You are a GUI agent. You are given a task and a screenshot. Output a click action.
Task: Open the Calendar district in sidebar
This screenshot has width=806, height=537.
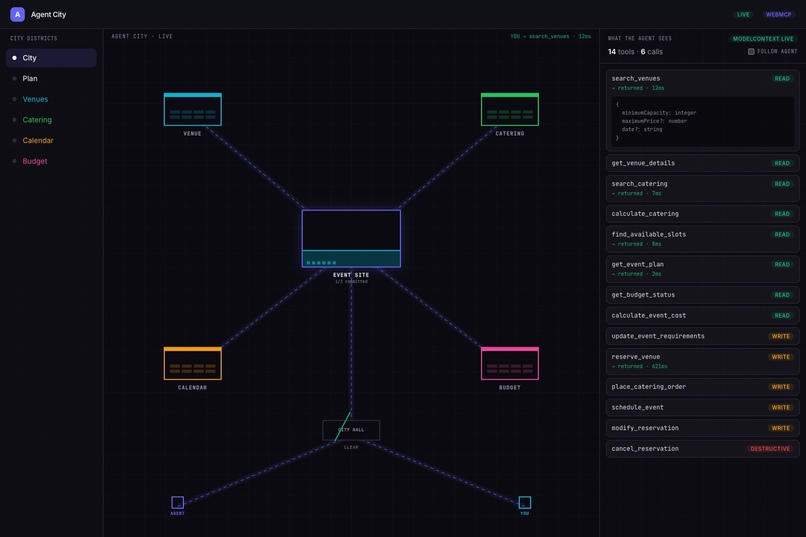coord(51,140)
